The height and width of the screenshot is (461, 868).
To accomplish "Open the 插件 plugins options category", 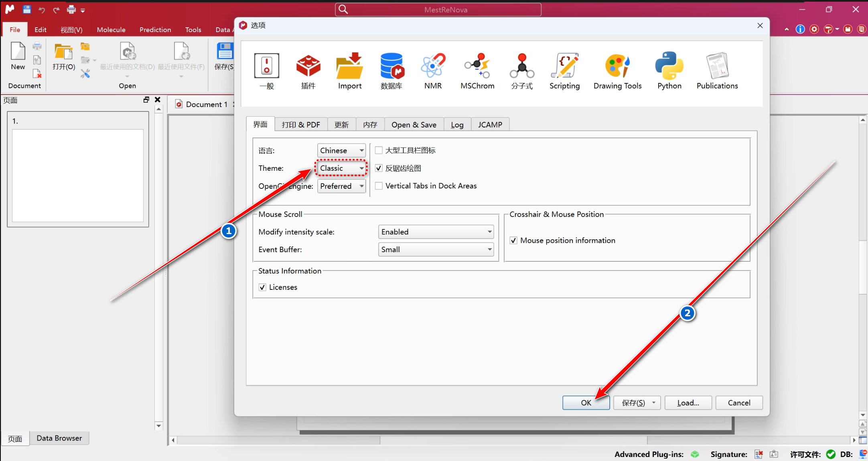I will click(x=308, y=71).
